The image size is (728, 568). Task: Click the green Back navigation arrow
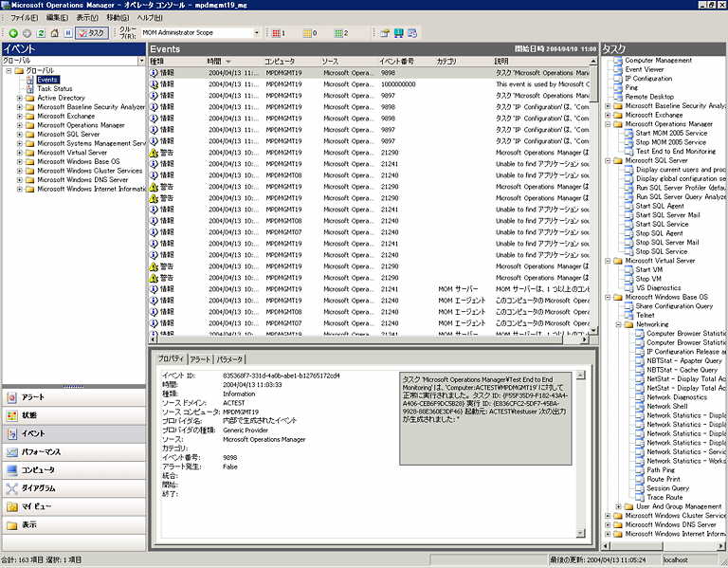pyautogui.click(x=13, y=33)
